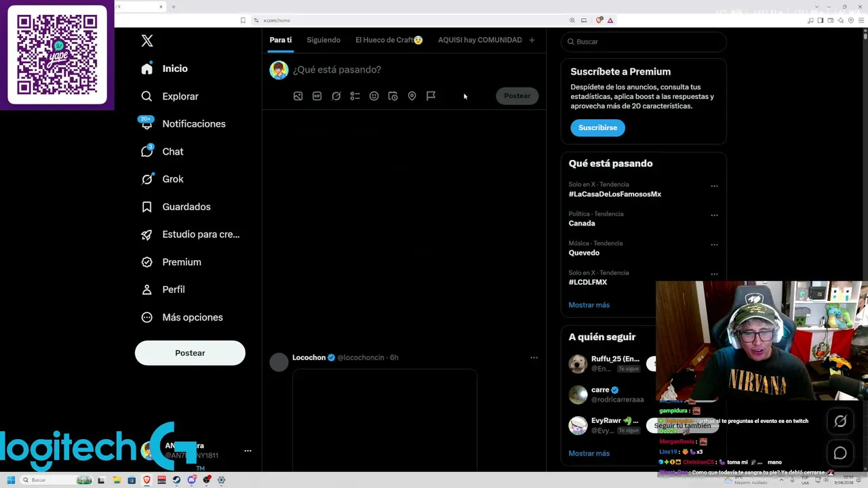The image size is (868, 488).
Task: Attach an image to the post
Action: point(298,96)
